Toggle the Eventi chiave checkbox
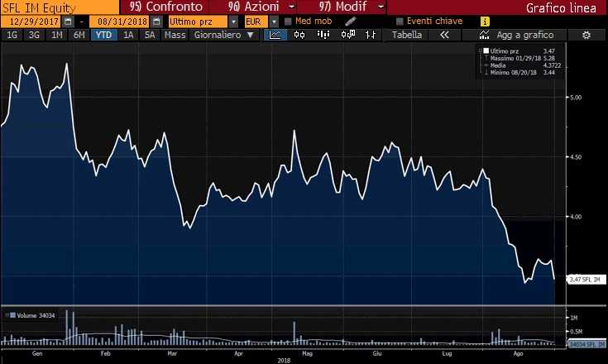Viewport: 608px width, 364px height. 400,21
